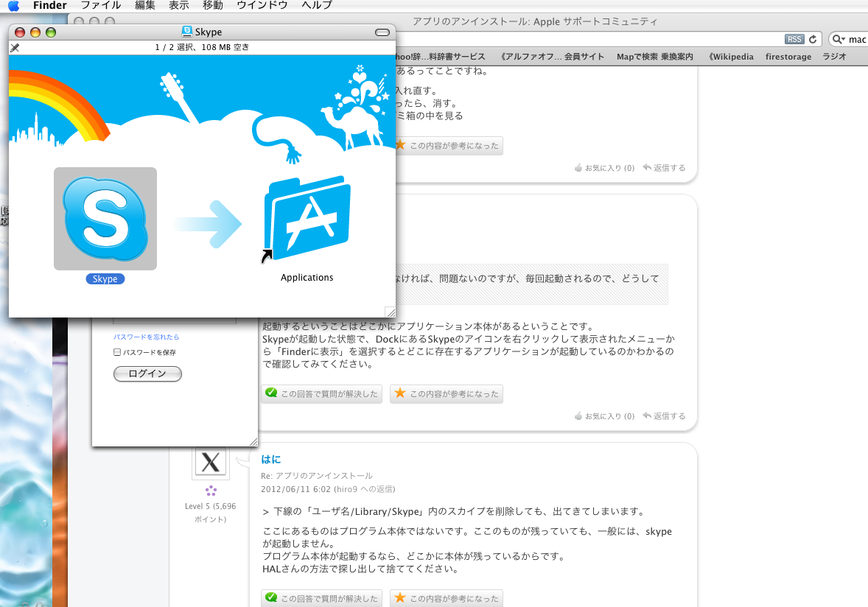Click the toolbar toggle pill in the Skype window
The width and height of the screenshot is (868, 607).
tap(382, 32)
